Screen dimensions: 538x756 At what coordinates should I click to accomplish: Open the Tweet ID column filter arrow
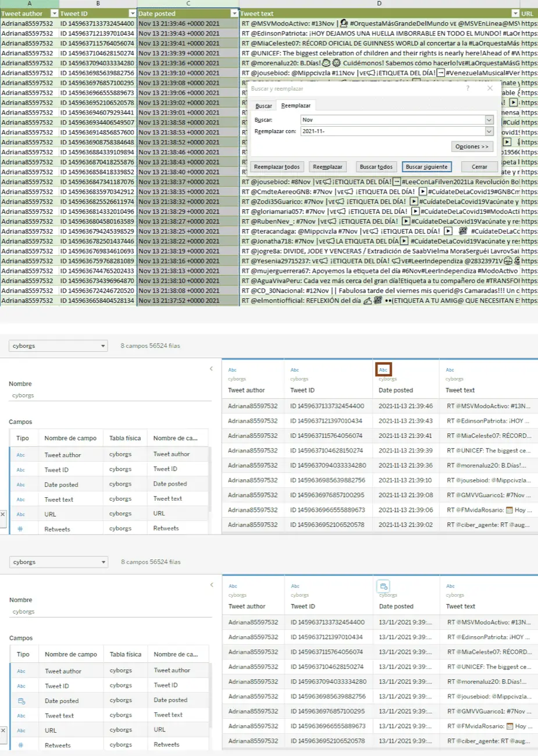click(x=132, y=13)
